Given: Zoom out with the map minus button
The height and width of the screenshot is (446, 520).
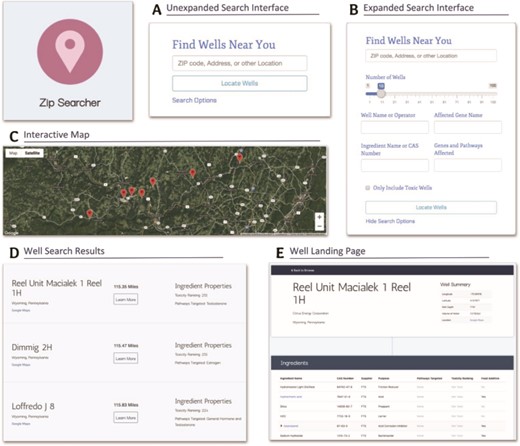Looking at the screenshot, I should click(x=319, y=226).
